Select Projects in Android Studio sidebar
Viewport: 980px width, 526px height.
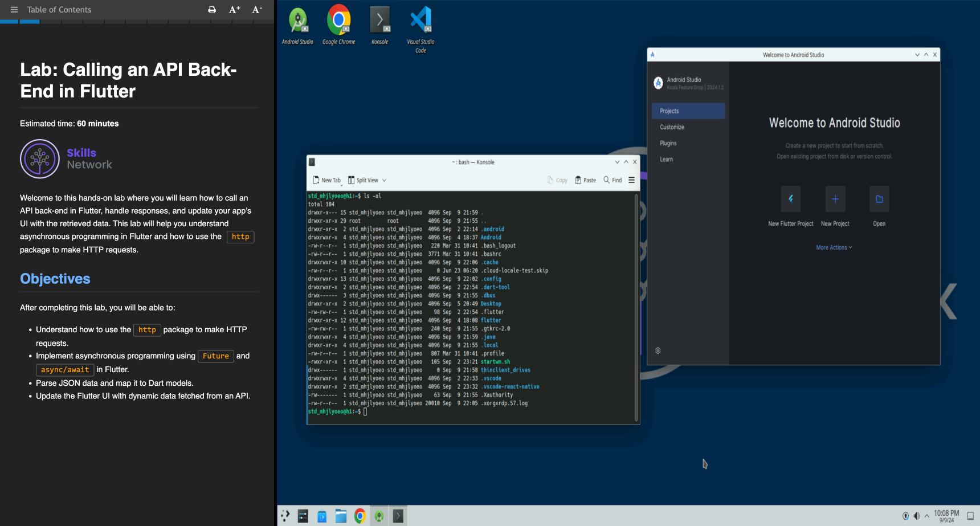pos(688,111)
